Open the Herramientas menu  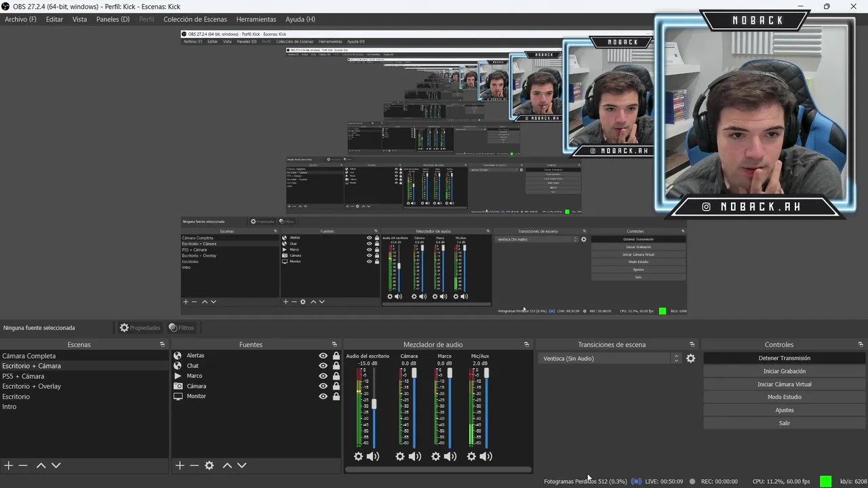click(x=256, y=19)
